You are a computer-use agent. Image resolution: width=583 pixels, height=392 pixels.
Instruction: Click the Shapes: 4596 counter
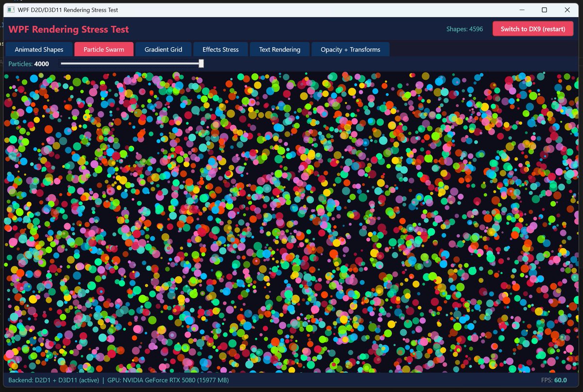464,29
